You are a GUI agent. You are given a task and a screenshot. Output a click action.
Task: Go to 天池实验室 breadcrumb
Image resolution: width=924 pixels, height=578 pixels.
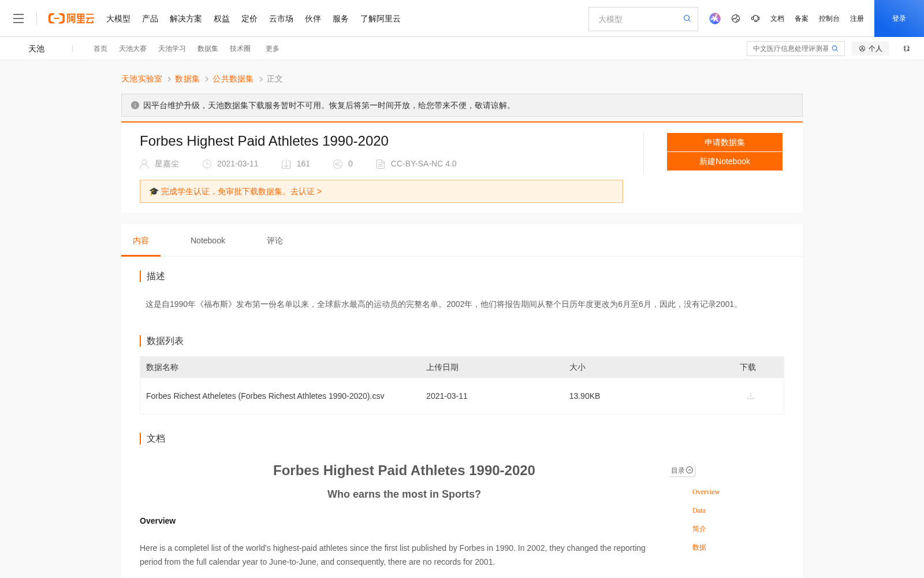pos(141,79)
